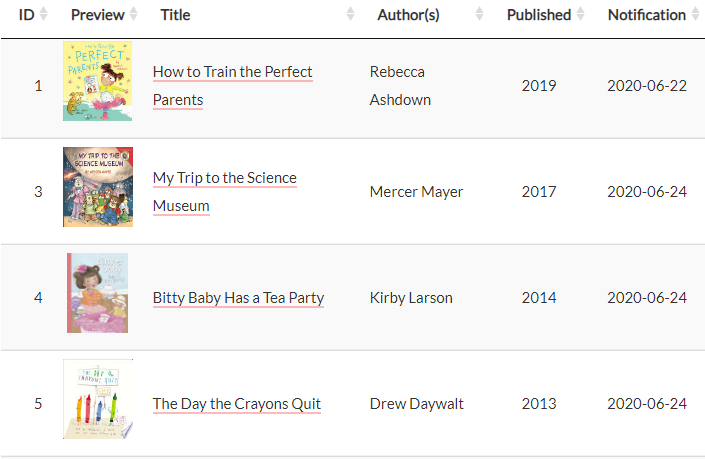
Task: Click sort arrows in the Title column
Action: 350,15
